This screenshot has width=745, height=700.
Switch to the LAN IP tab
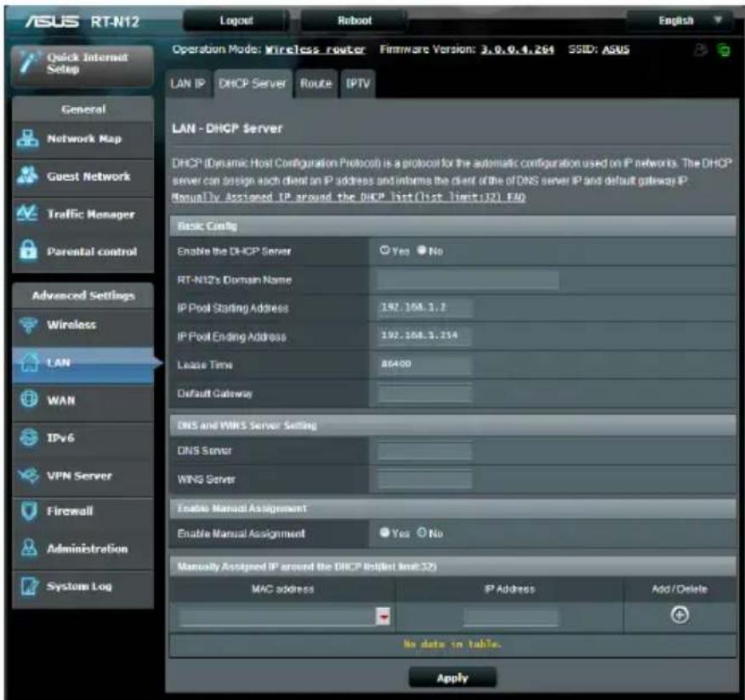(x=188, y=83)
